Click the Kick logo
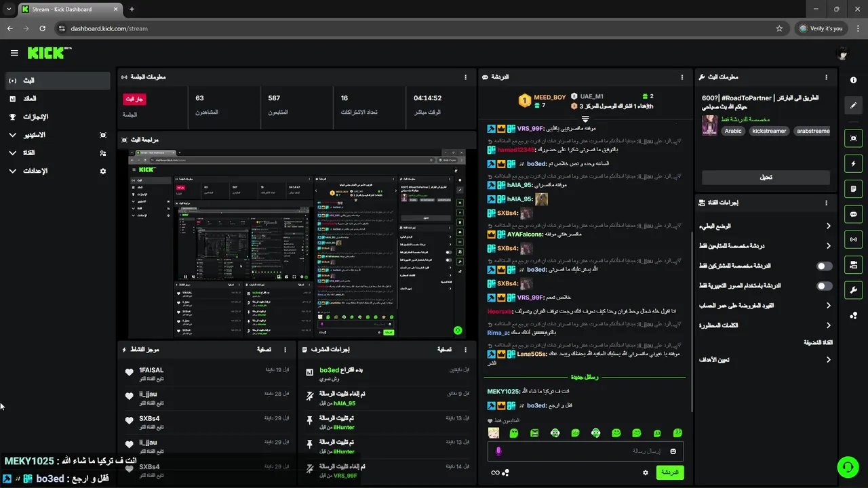 50,53
